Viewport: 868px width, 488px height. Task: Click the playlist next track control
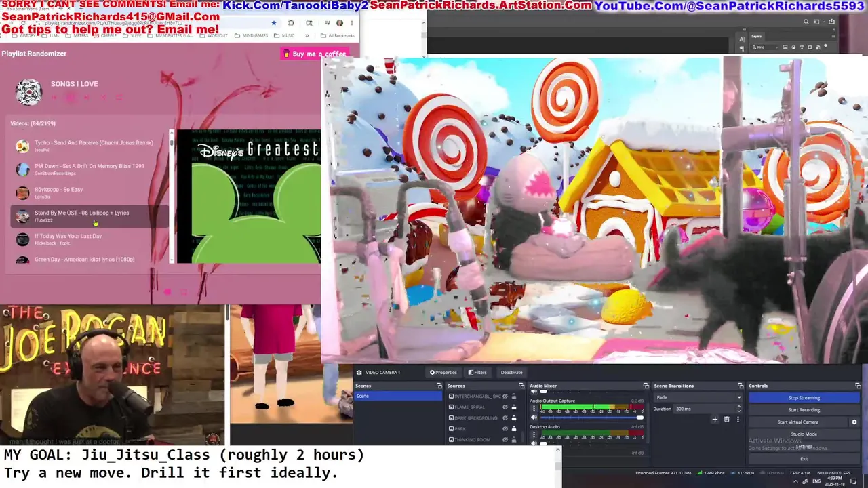tap(86, 97)
